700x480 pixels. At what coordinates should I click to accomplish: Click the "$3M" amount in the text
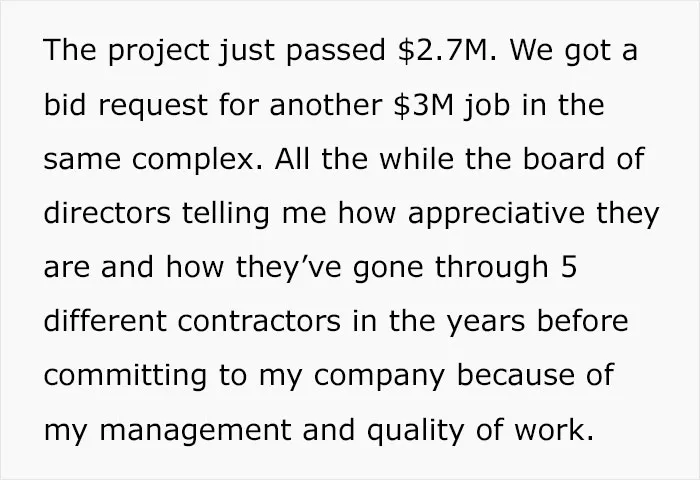424,104
